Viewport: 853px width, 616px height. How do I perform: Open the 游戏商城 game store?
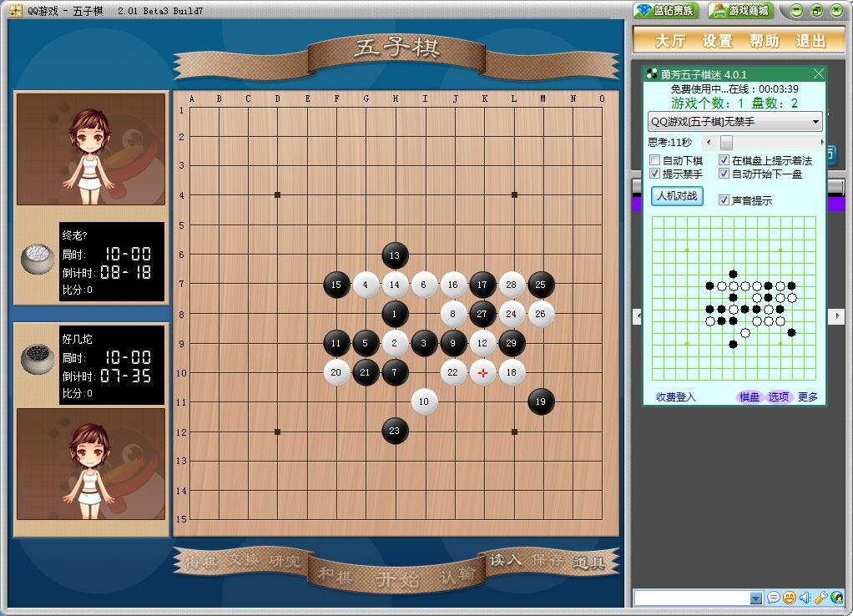[x=740, y=11]
